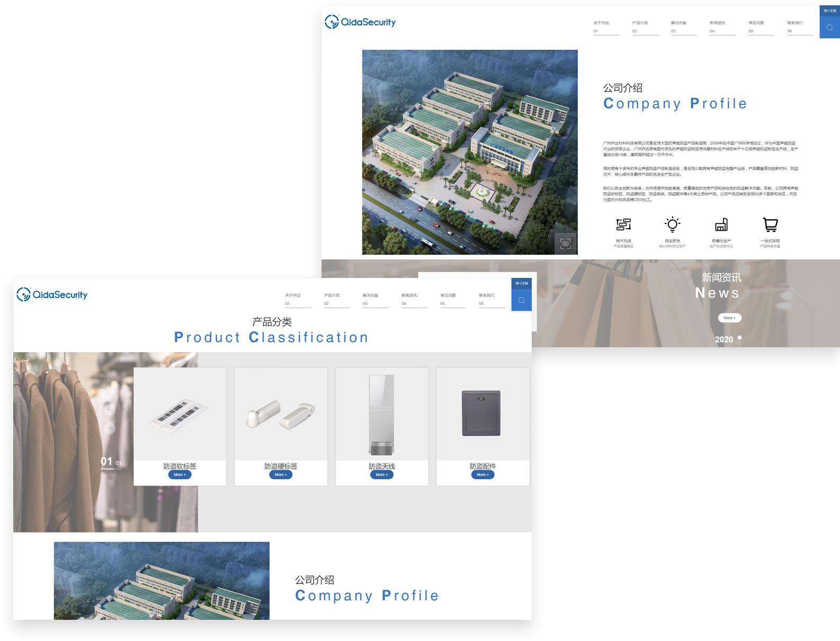
Task: Click the eye view icon on factory image
Action: coord(566,243)
